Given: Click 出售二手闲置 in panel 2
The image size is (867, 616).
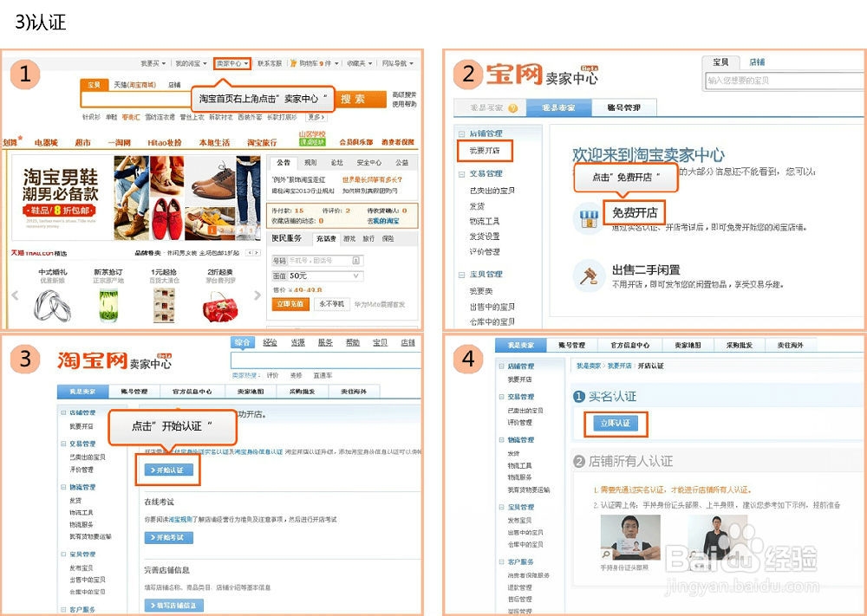Looking at the screenshot, I should pos(646,269).
